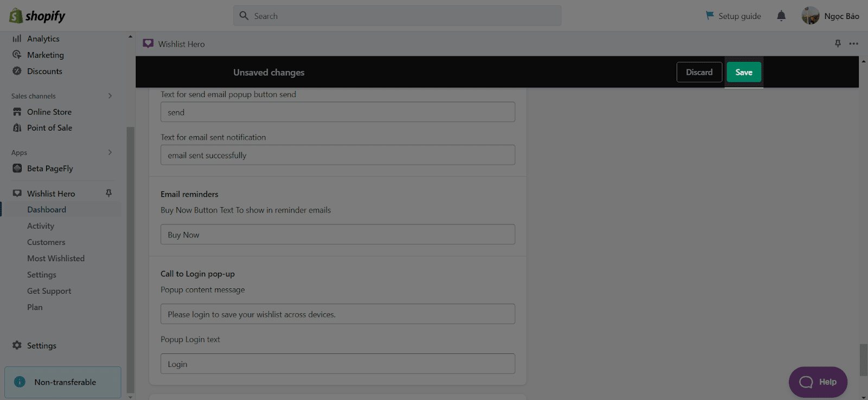Screen dimensions: 868x400
Task: Click the Shopify logo
Action: coord(37,16)
